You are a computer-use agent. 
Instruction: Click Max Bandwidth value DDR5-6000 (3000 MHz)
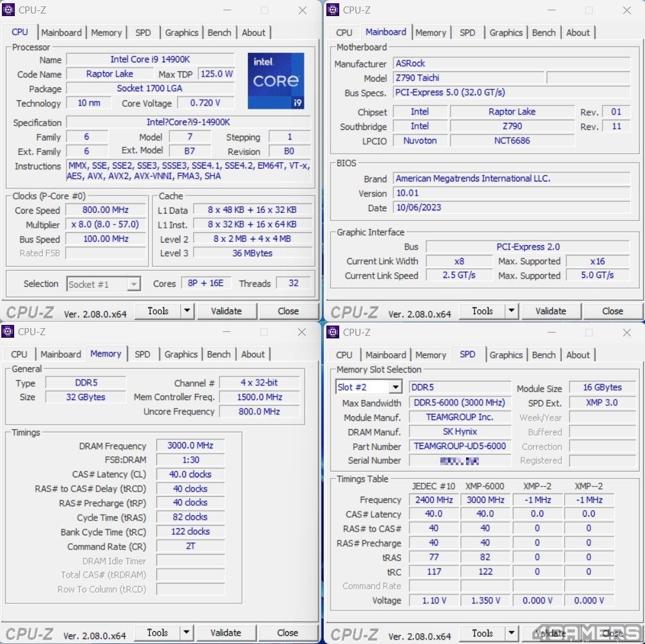pyautogui.click(x=460, y=403)
